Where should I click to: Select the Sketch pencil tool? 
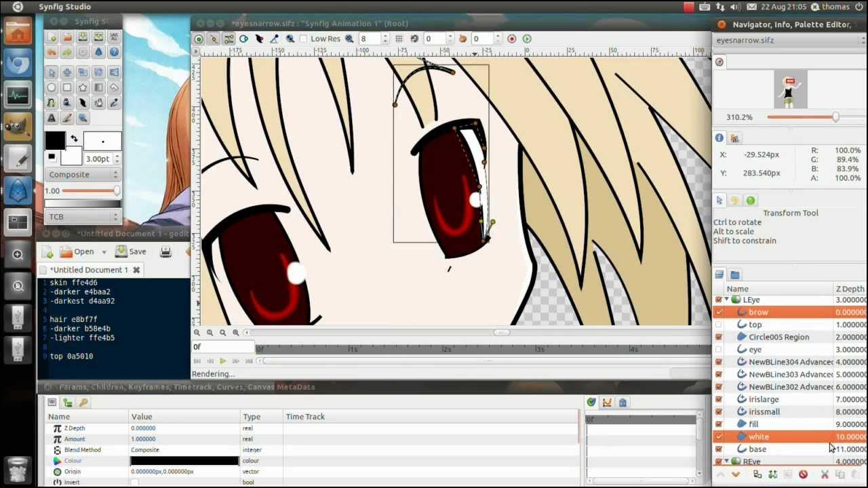(67, 117)
